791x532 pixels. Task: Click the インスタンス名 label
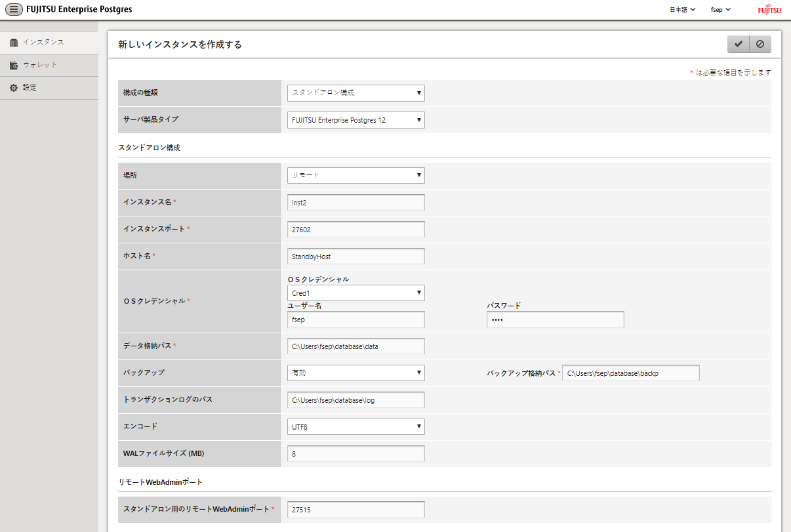(148, 202)
